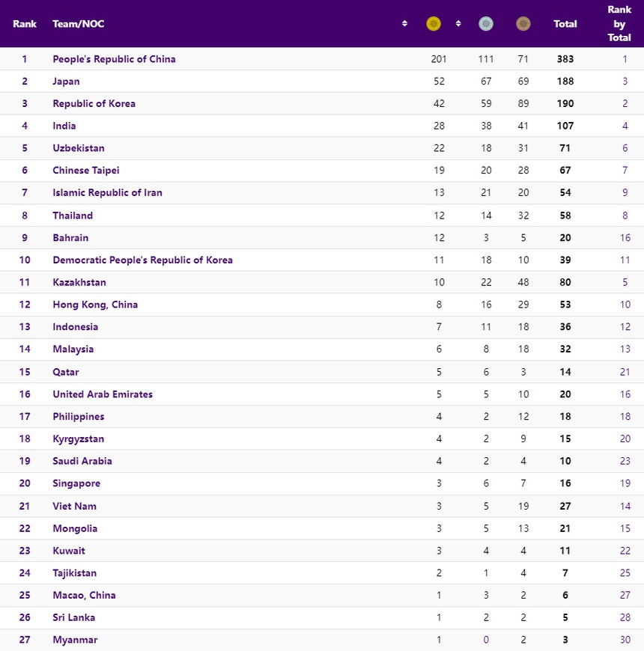Toggle sort arrows left of gold medal

click(405, 24)
